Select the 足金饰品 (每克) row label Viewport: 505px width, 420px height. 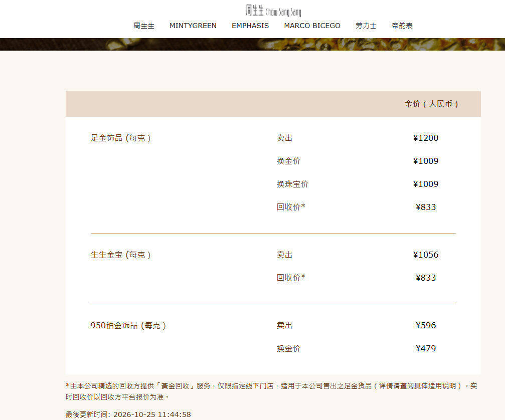tap(121, 138)
